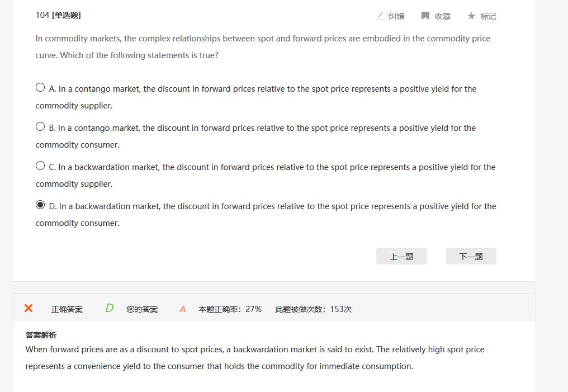The width and height of the screenshot is (568, 392).
Task: Click the star icon for 标记
Action: pos(471,16)
